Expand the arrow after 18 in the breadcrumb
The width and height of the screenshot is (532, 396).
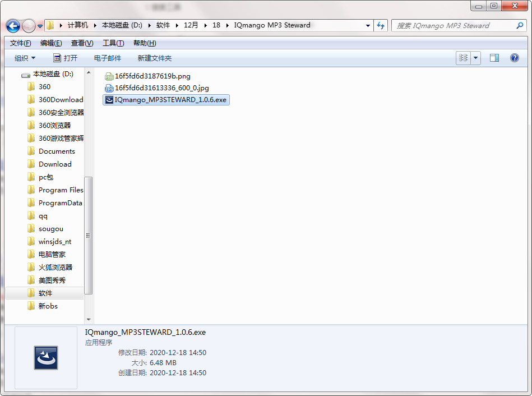(x=228, y=25)
